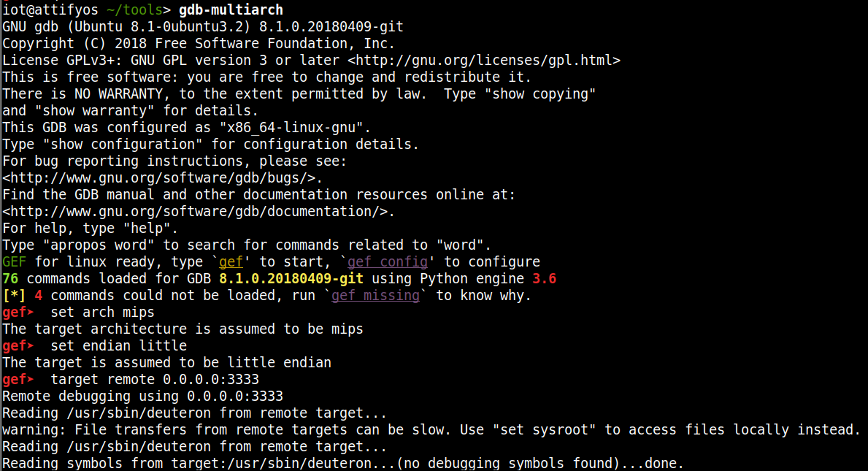Click the bold 'gdb-multiarch' command text

click(231, 10)
